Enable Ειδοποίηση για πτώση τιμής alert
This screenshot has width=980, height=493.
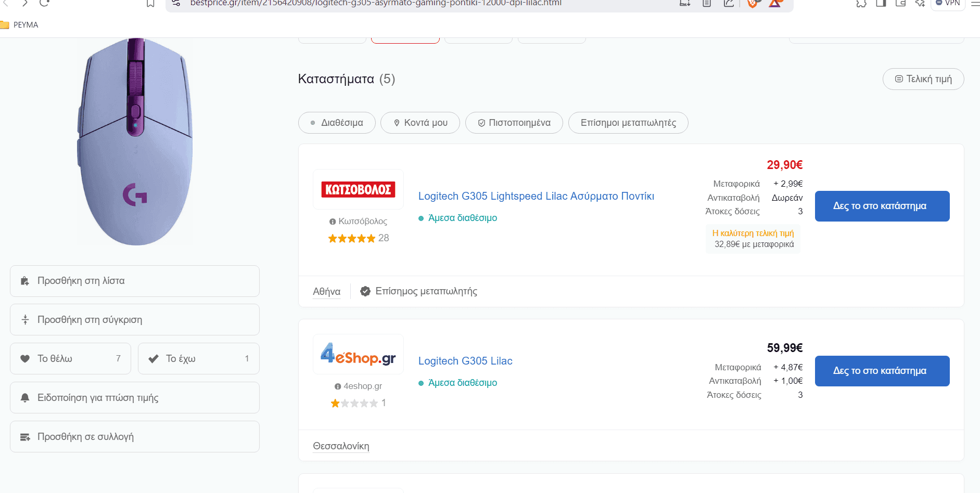pyautogui.click(x=135, y=398)
